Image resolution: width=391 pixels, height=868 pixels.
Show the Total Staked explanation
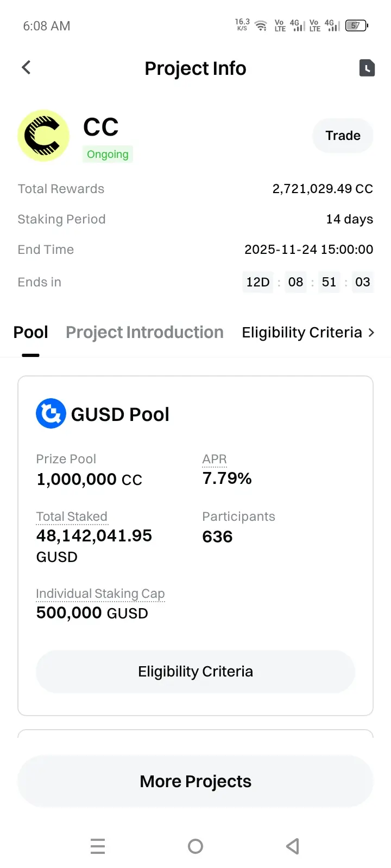(72, 516)
